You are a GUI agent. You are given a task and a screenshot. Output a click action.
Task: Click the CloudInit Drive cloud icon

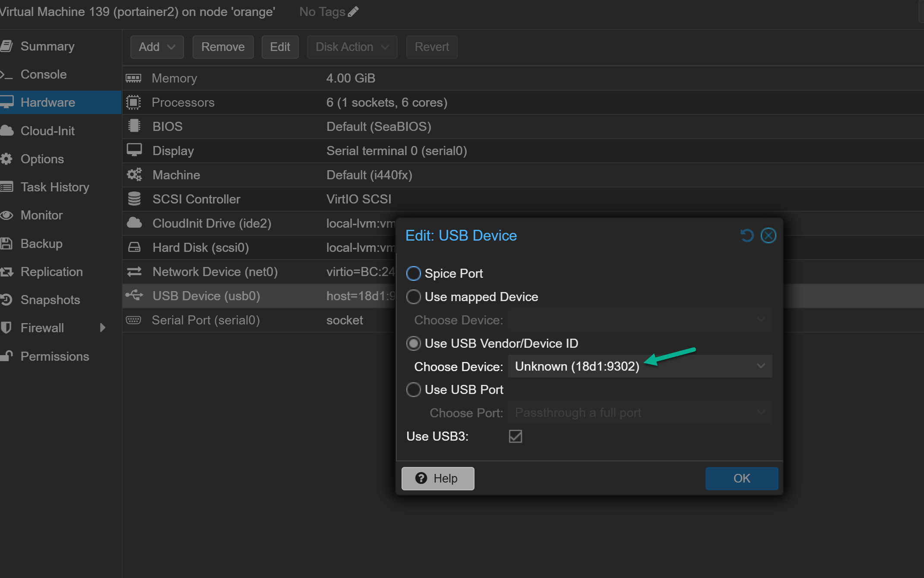click(x=134, y=223)
